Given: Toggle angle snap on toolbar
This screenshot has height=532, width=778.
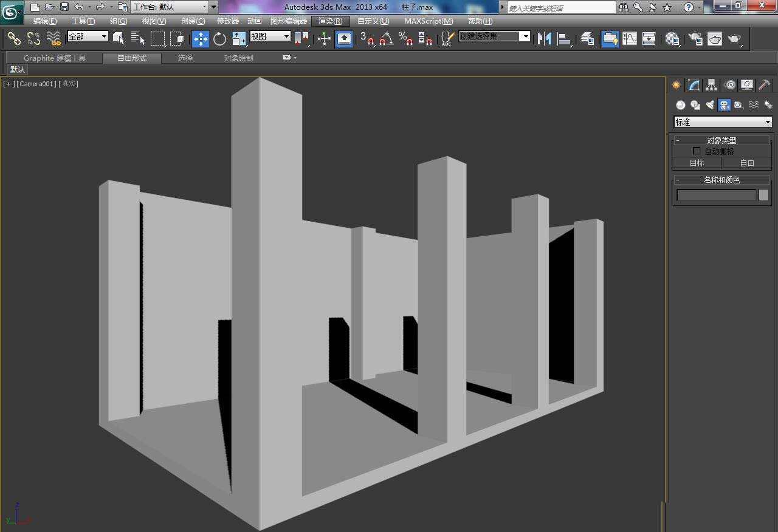Looking at the screenshot, I should (x=386, y=39).
